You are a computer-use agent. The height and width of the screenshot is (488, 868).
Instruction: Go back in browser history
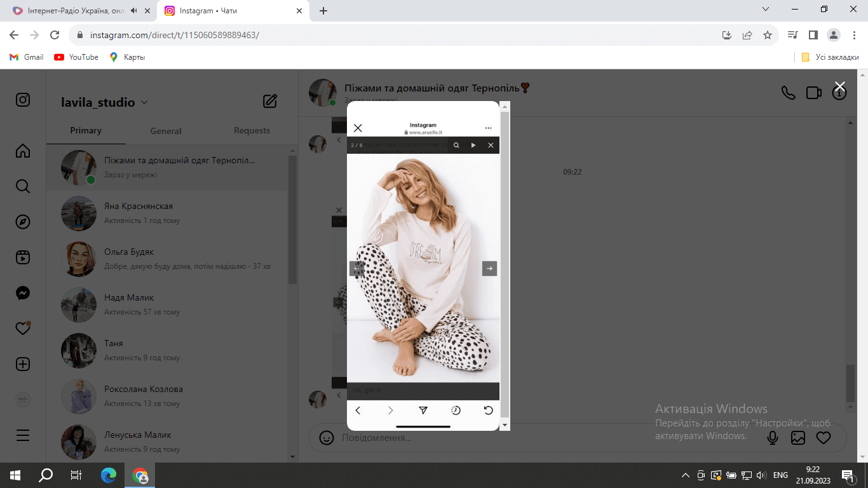[x=14, y=35]
